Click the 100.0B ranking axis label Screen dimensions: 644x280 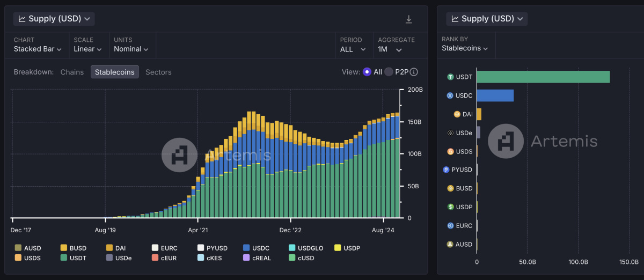(x=579, y=262)
